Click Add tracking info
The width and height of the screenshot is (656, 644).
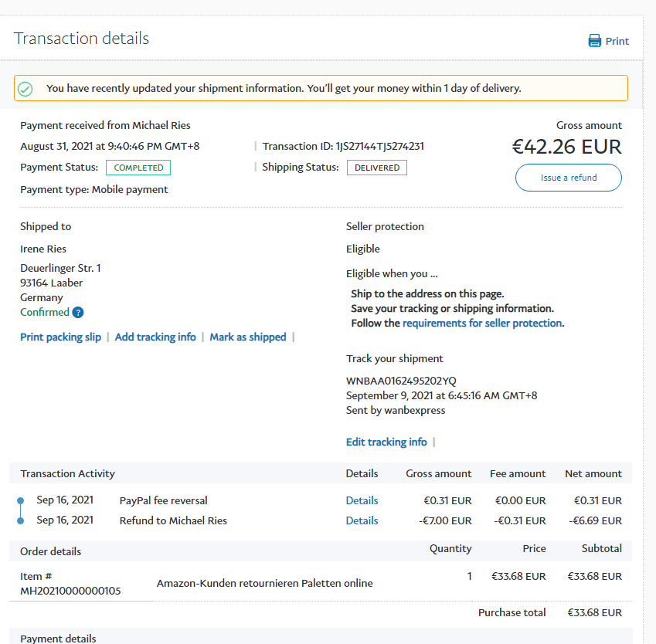point(155,337)
